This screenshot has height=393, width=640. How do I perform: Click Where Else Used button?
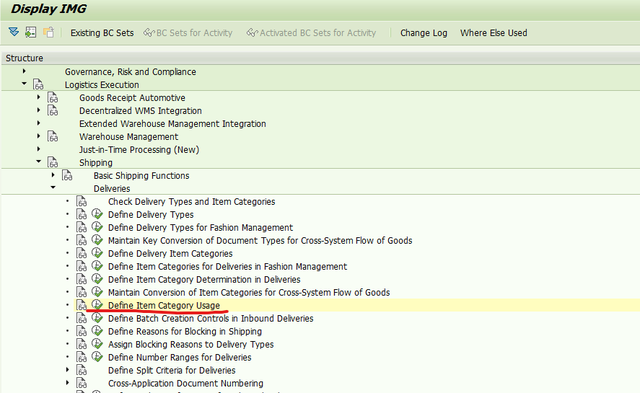pyautogui.click(x=493, y=33)
